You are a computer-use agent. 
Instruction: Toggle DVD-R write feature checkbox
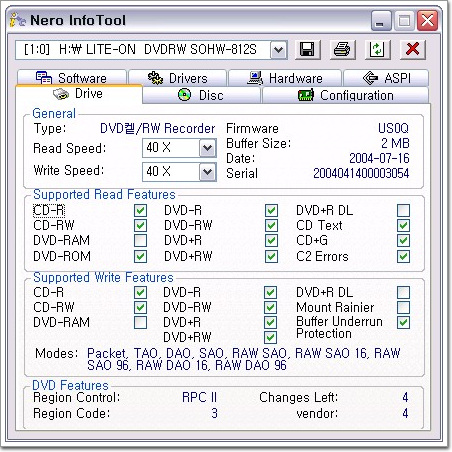pos(270,292)
